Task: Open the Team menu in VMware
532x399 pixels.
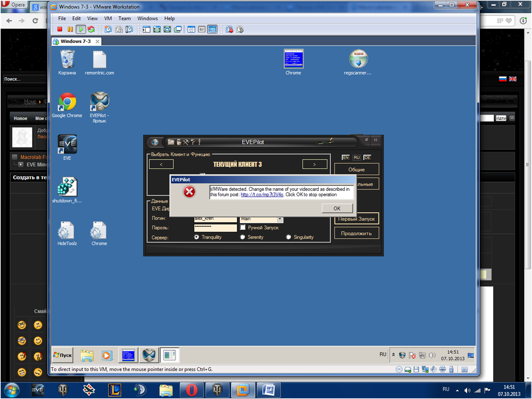Action: coord(125,18)
